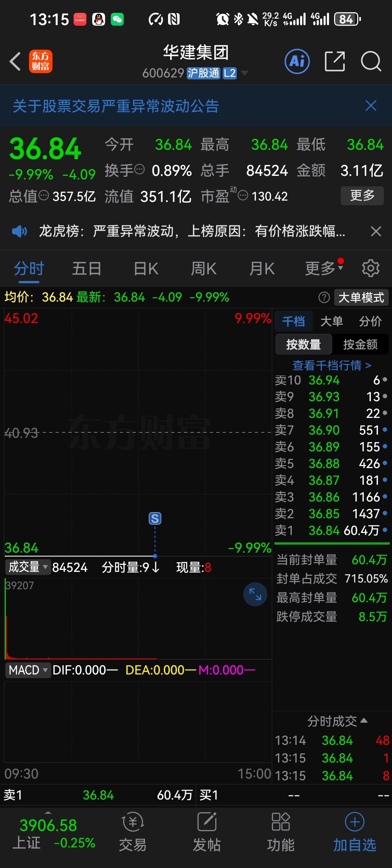Switch to 月K tab
Image resolution: width=392 pixels, height=868 pixels.
[x=262, y=268]
